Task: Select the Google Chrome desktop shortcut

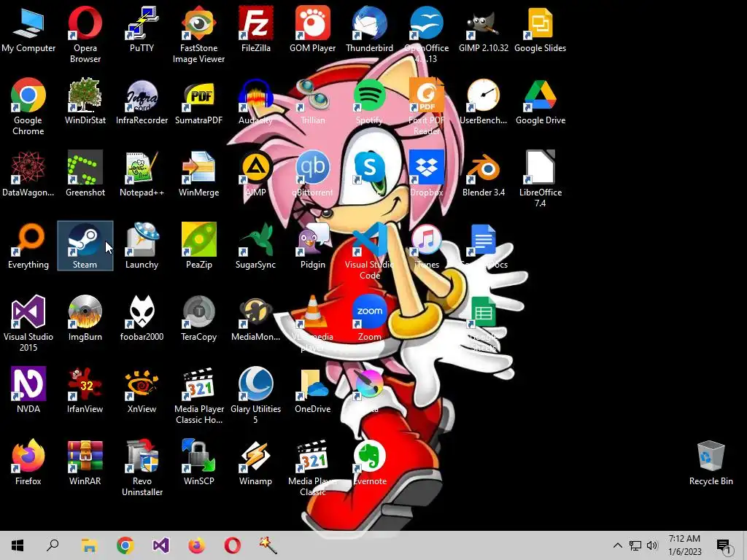Action: pos(28,96)
